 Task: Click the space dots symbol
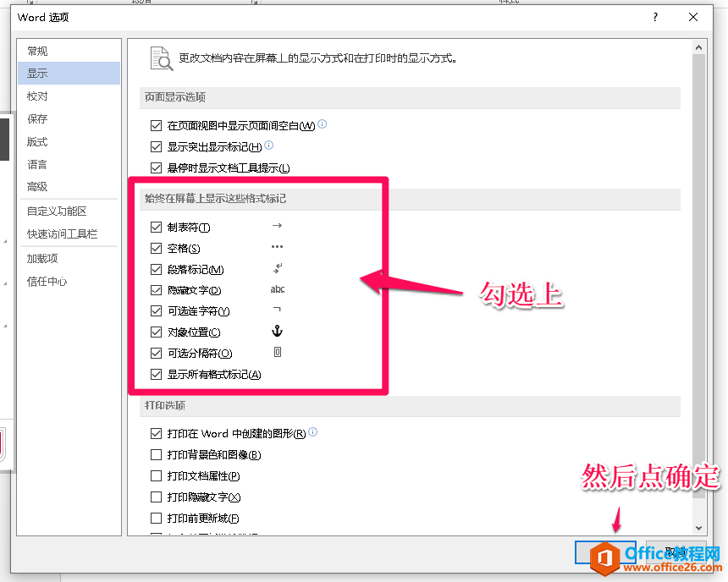[x=277, y=247]
